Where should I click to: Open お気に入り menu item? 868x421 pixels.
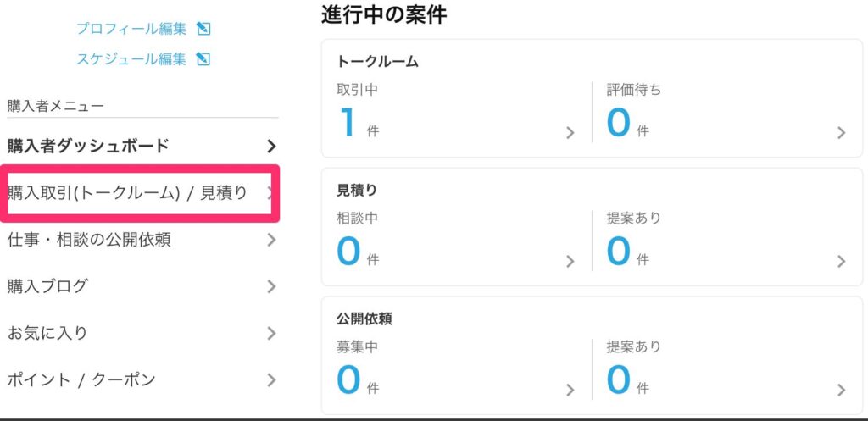pos(142,333)
